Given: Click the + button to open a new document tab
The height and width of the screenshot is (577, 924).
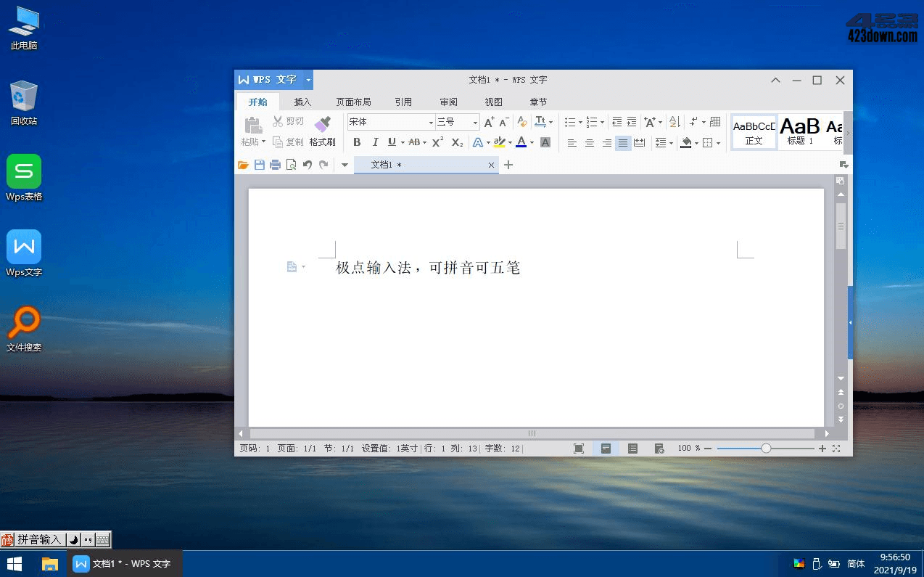Looking at the screenshot, I should (x=508, y=165).
